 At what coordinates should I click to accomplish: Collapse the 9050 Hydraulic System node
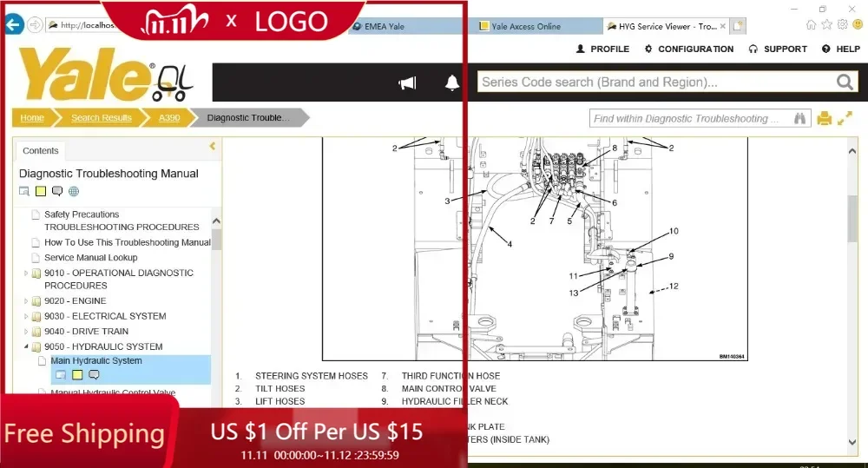pos(25,346)
